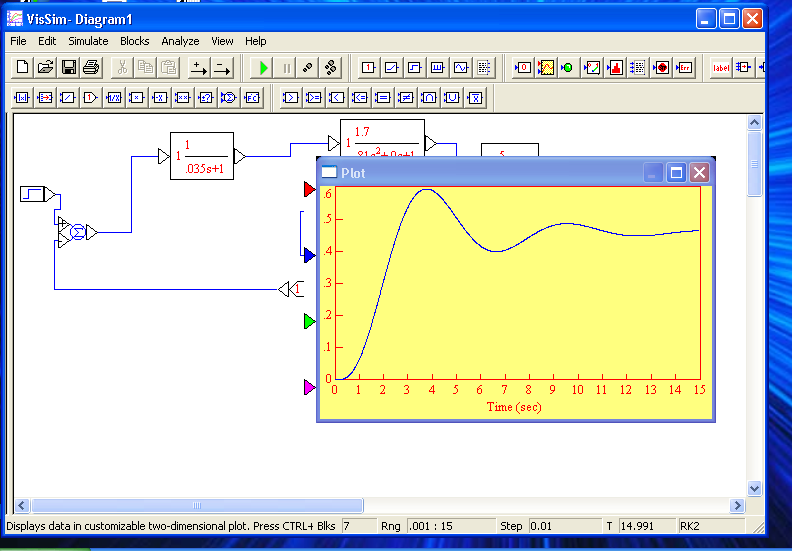Open the Help menu
Screen dimensions: 792x551
coord(256,41)
